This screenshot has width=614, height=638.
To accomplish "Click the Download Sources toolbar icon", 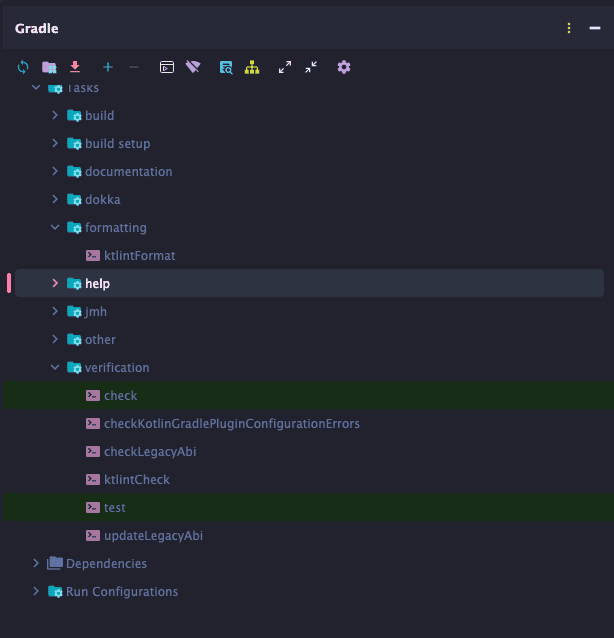I will point(75,67).
